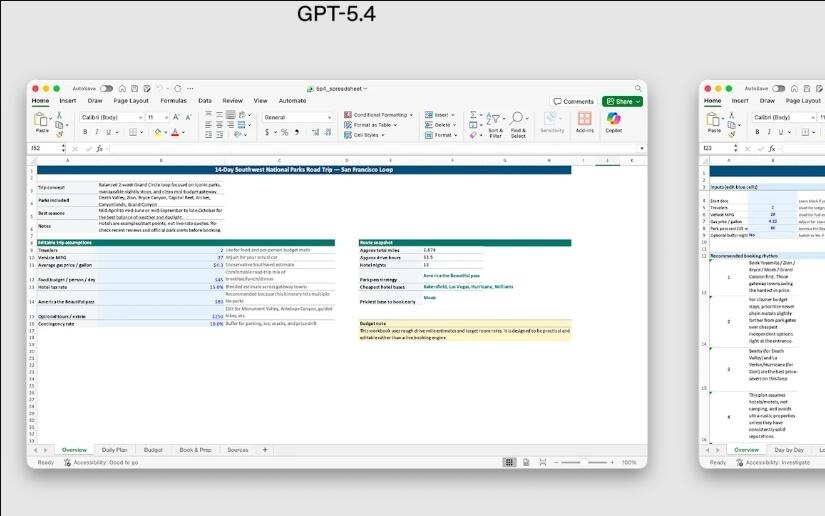Click the red Font Color swatch
Viewport: 825px width, 516px height.
point(175,133)
